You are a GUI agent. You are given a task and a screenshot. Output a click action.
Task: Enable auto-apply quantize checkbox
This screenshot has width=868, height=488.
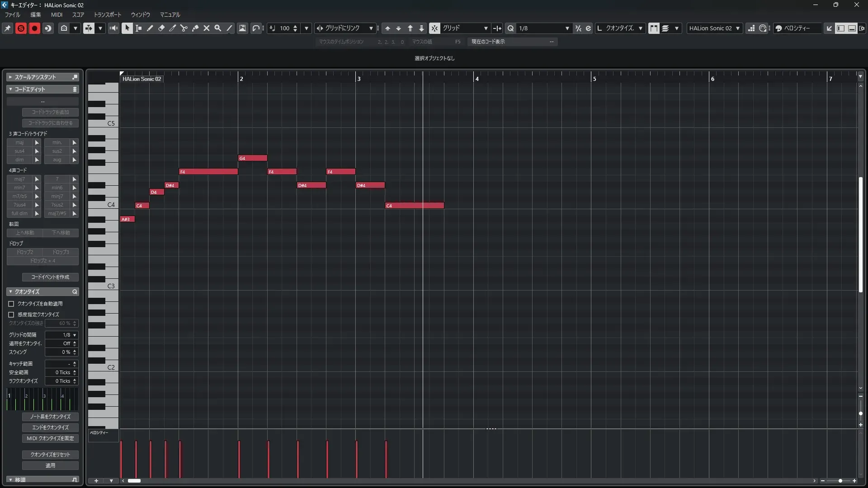pyautogui.click(x=11, y=304)
